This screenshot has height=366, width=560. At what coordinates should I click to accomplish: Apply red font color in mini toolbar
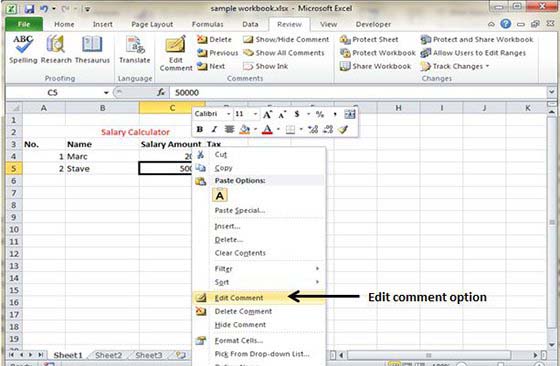coord(267,129)
